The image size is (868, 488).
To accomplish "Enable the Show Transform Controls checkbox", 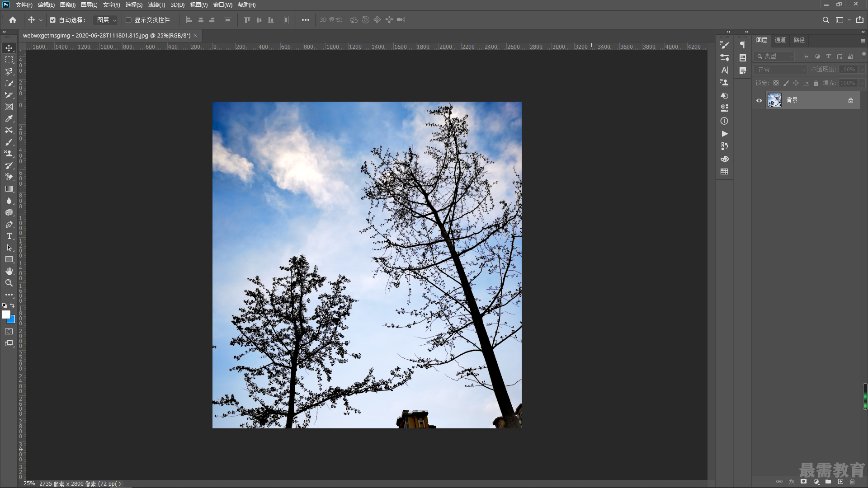I will tap(128, 20).
